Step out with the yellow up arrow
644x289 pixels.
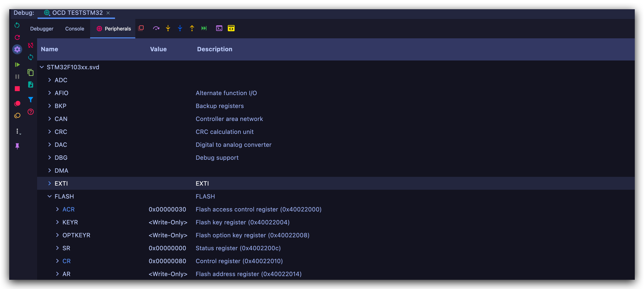tap(192, 28)
